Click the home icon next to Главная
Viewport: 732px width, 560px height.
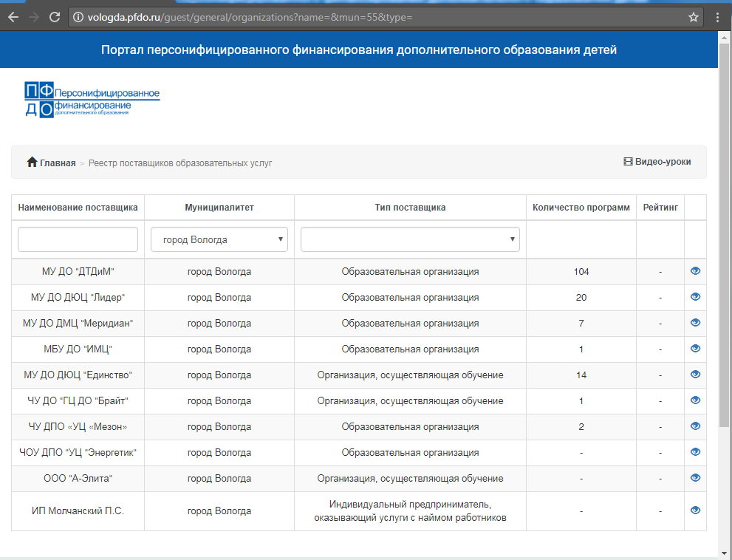[32, 162]
